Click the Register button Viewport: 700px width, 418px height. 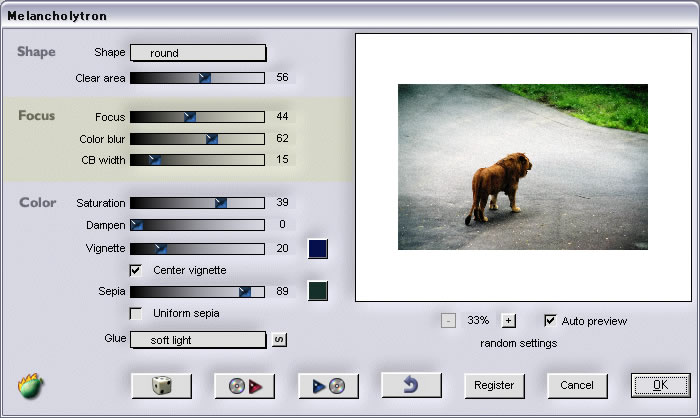[x=494, y=385]
